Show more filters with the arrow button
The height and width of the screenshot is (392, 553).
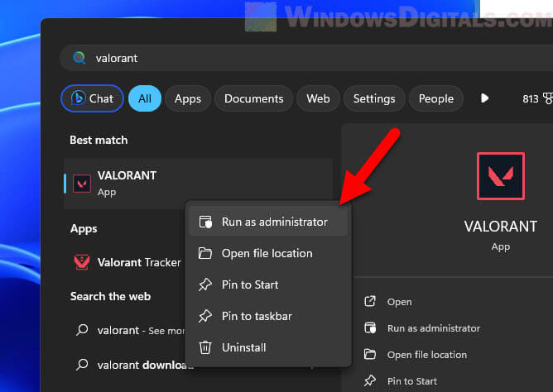[x=485, y=98]
